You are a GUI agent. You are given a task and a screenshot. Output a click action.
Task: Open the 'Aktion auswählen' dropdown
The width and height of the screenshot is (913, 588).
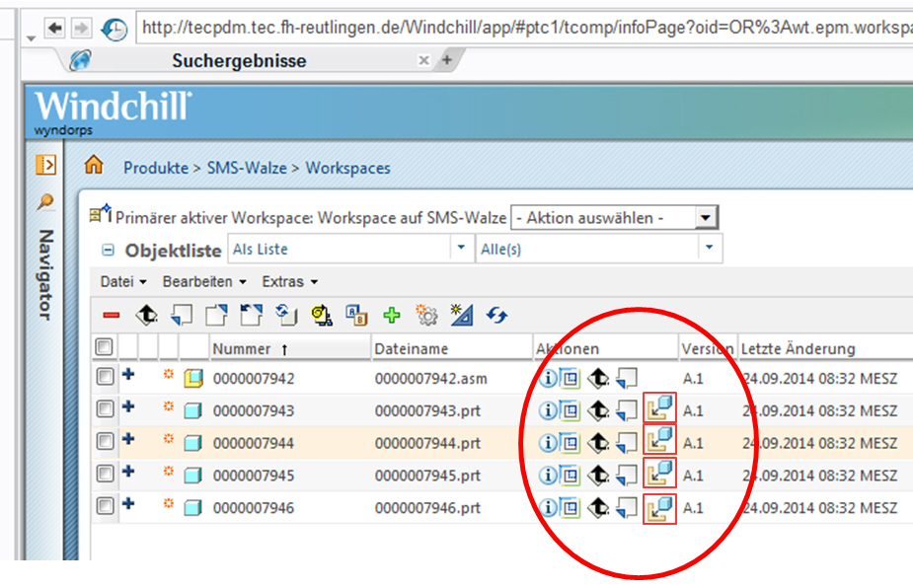point(614,218)
